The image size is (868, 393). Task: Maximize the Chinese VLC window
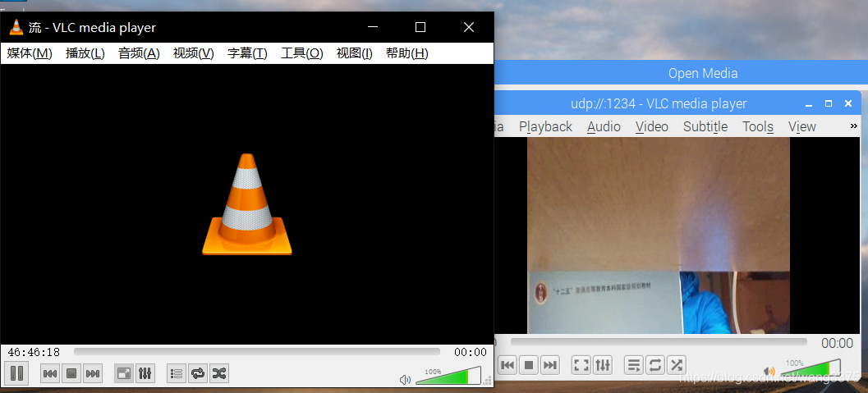(420, 27)
